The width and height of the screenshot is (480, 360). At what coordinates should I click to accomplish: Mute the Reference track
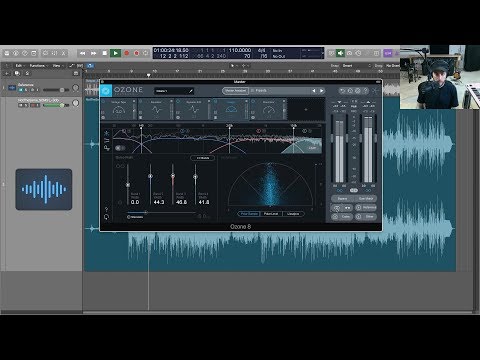tap(21, 90)
